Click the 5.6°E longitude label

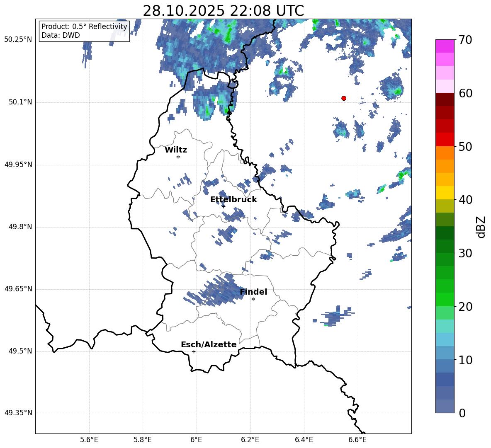coord(89,440)
